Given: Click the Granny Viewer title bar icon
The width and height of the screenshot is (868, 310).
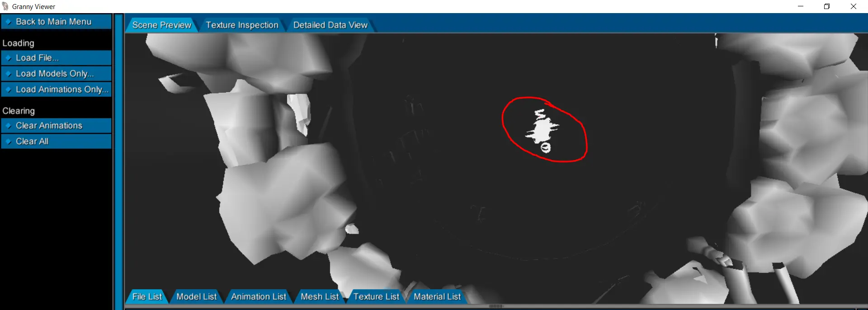Looking at the screenshot, I should pyautogui.click(x=5, y=6).
